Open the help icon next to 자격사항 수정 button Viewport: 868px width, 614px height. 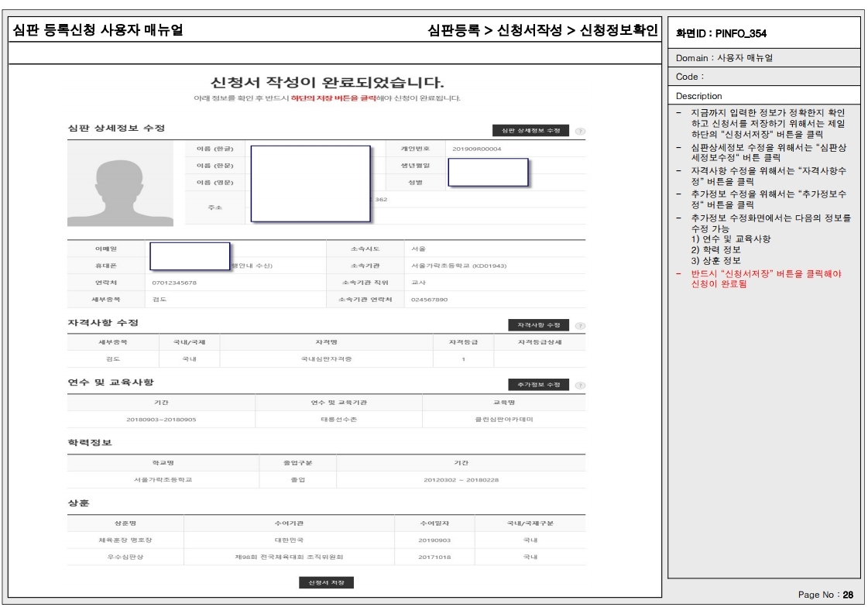580,325
